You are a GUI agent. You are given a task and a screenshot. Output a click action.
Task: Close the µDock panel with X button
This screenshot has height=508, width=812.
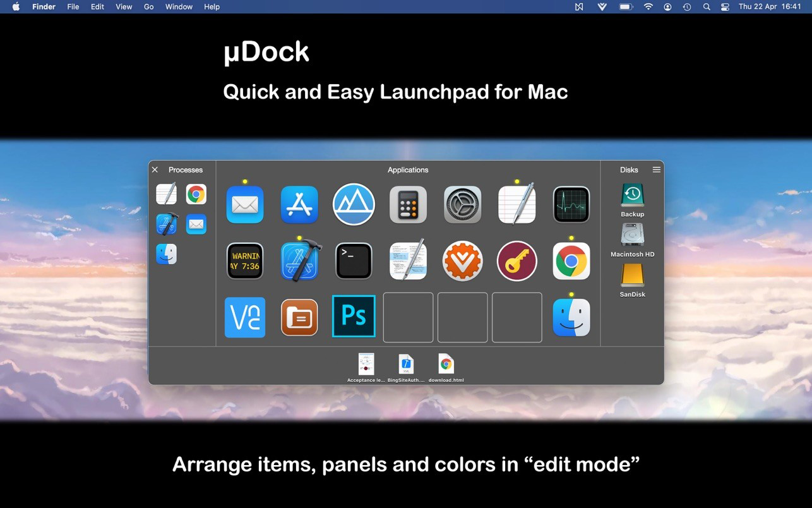(155, 169)
